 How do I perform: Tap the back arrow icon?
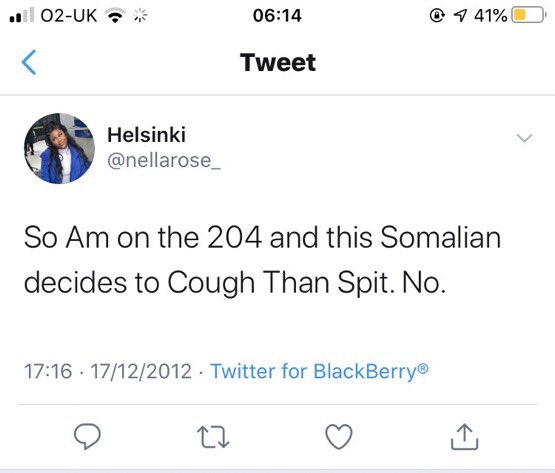[x=29, y=62]
